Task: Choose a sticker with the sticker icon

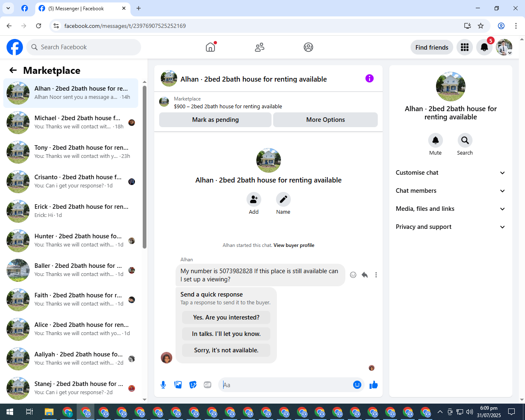Action: (x=193, y=385)
